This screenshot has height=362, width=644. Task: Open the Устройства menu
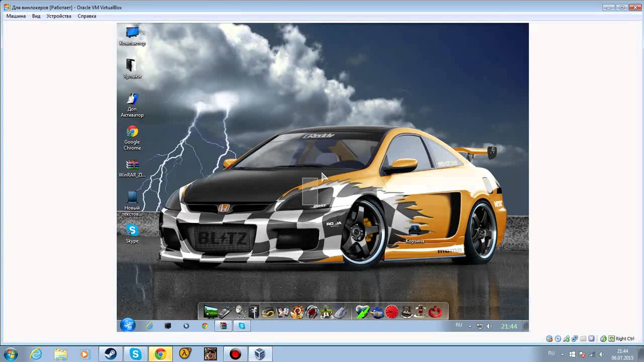[59, 16]
